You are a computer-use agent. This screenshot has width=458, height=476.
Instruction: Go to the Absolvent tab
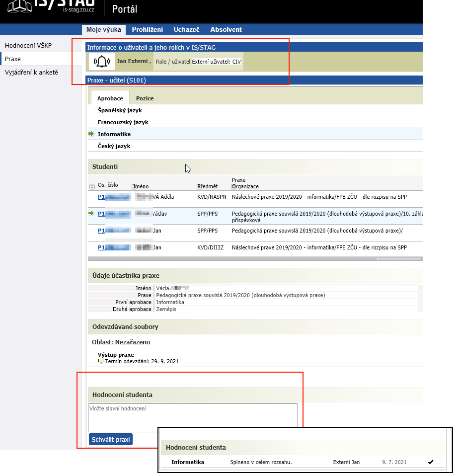(226, 29)
